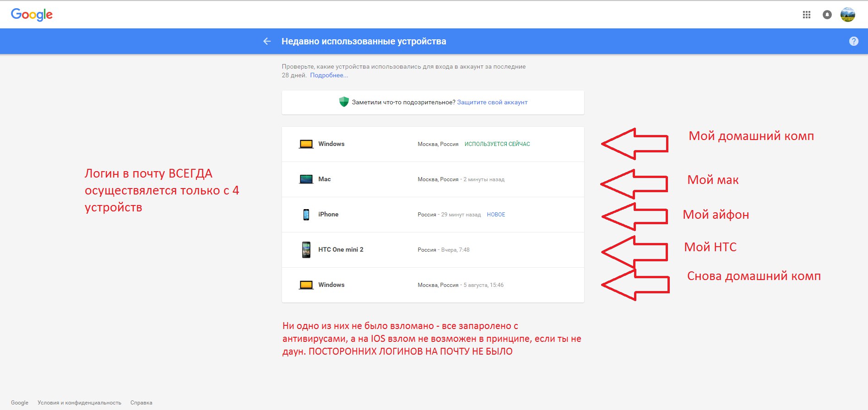Open the help question mark icon
This screenshot has height=410, width=868.
853,41
